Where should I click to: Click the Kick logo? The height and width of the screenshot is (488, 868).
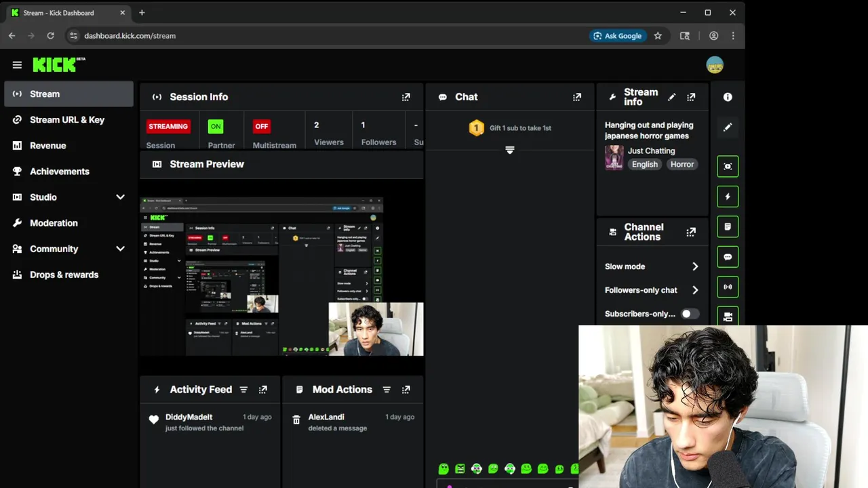click(59, 64)
